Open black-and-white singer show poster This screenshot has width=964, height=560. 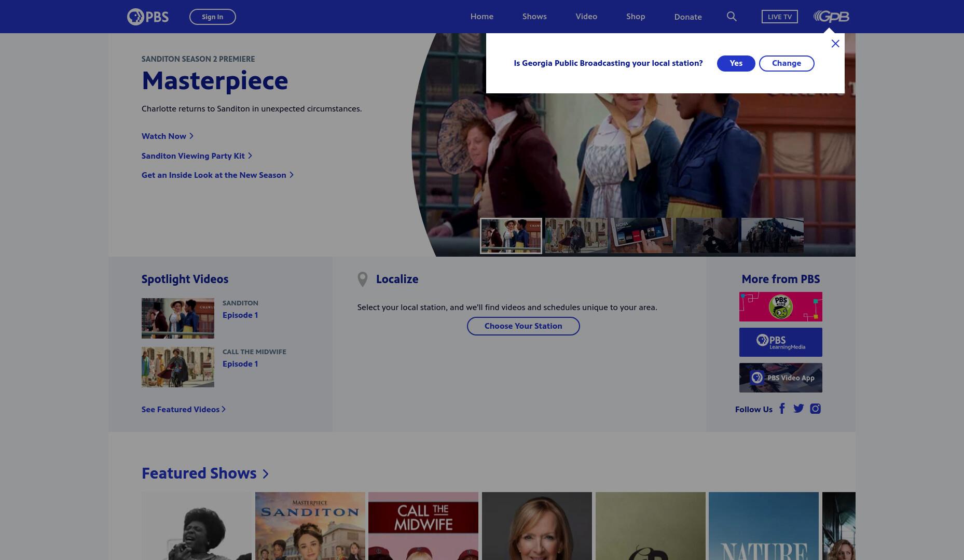click(197, 526)
